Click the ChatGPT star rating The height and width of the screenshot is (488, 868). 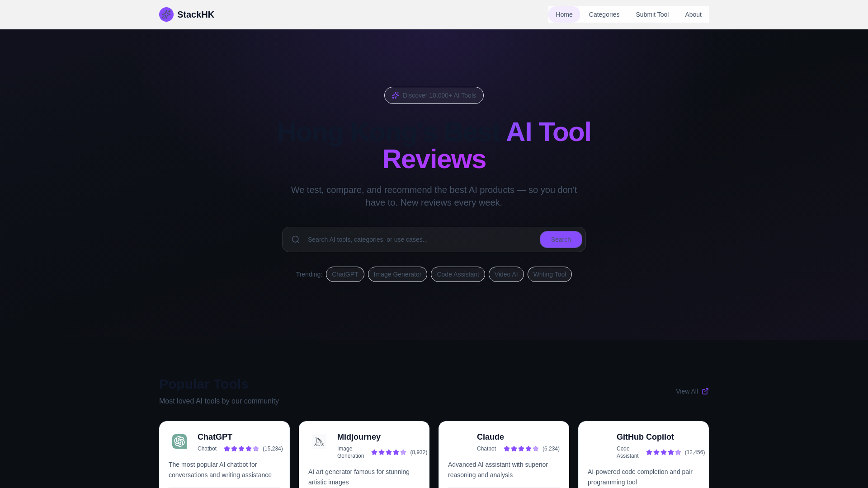point(241,449)
